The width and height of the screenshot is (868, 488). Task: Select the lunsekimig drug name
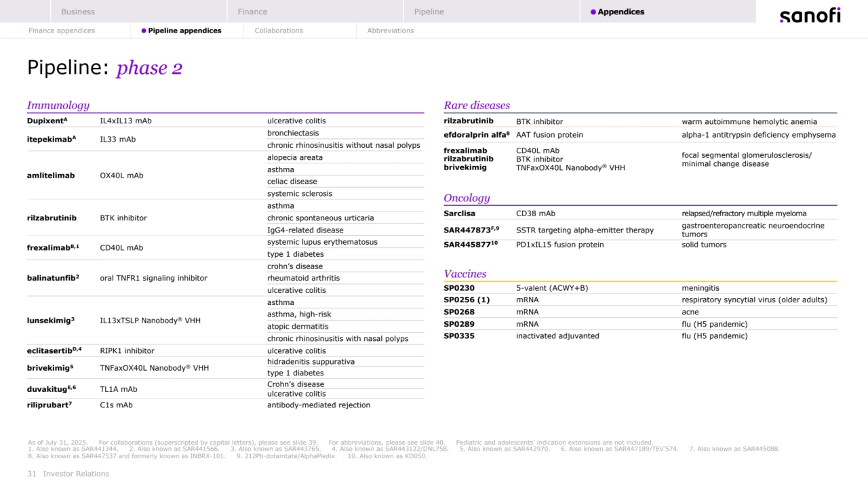tap(51, 320)
